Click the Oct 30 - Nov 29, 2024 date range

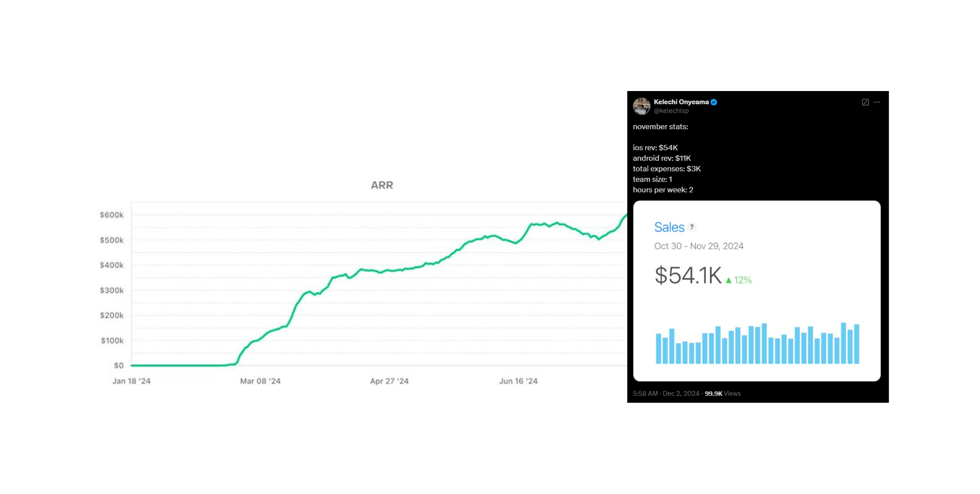(x=698, y=246)
